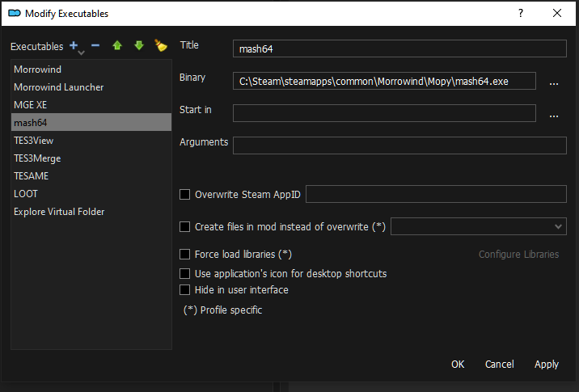The height and width of the screenshot is (392, 579).
Task: Check Hide in user interface option
Action: [185, 290]
